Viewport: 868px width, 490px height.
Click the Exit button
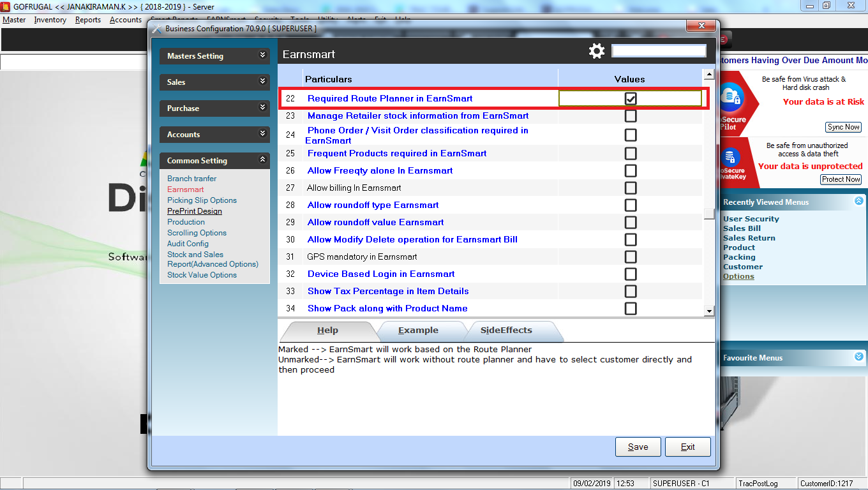688,447
